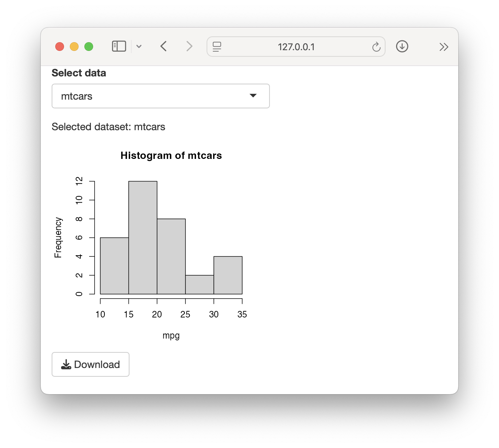Viewport: 499px width, 448px height.
Task: Click the histogram bar between 30 and 35
Action: pyautogui.click(x=228, y=275)
